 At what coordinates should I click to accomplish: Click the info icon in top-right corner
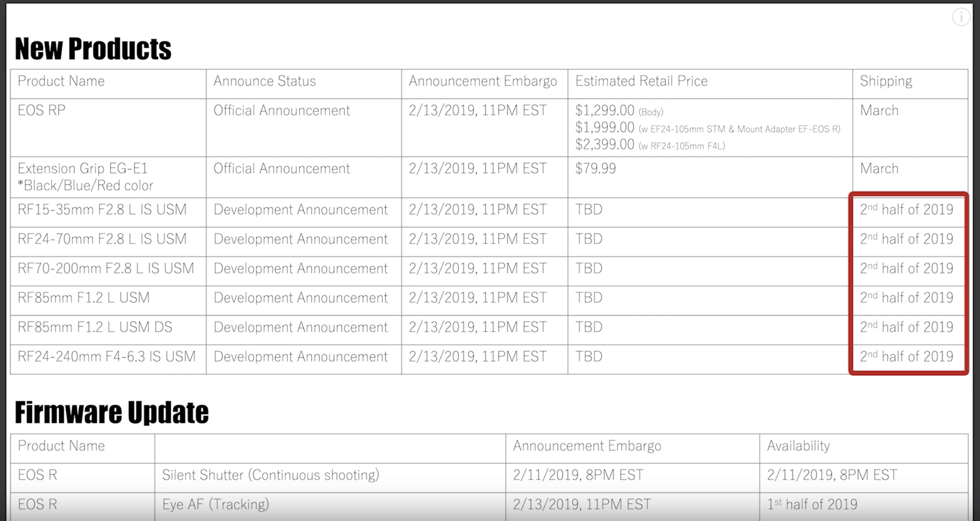(x=961, y=17)
